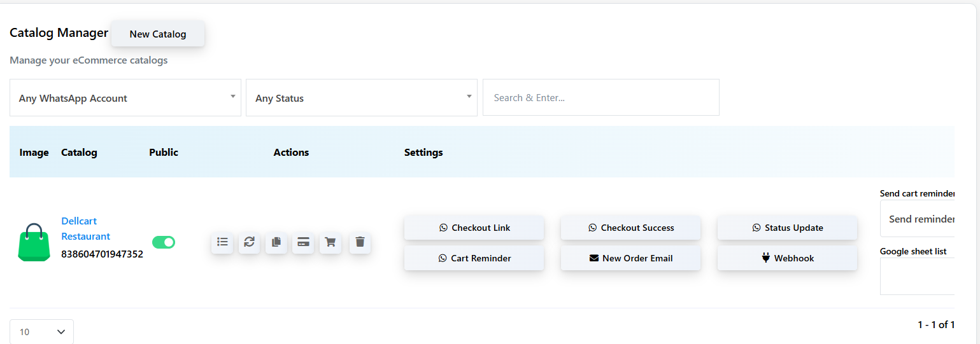Viewport: 980px width, 344px height.
Task: Open the Status Update settings
Action: coord(787,228)
